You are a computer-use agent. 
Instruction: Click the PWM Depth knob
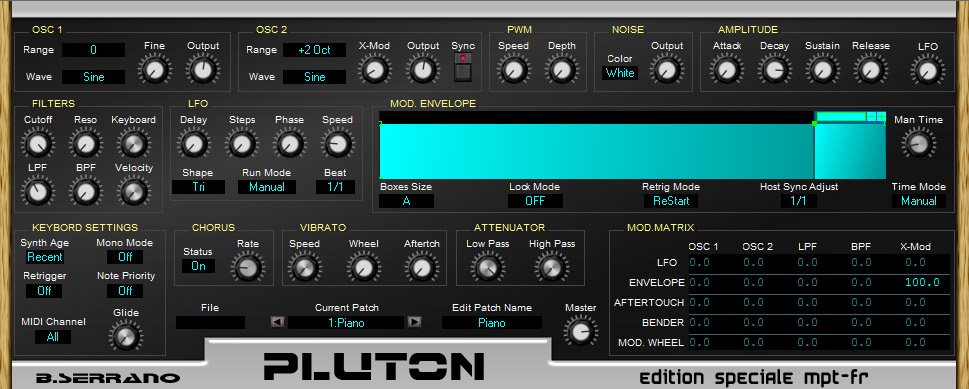point(561,69)
